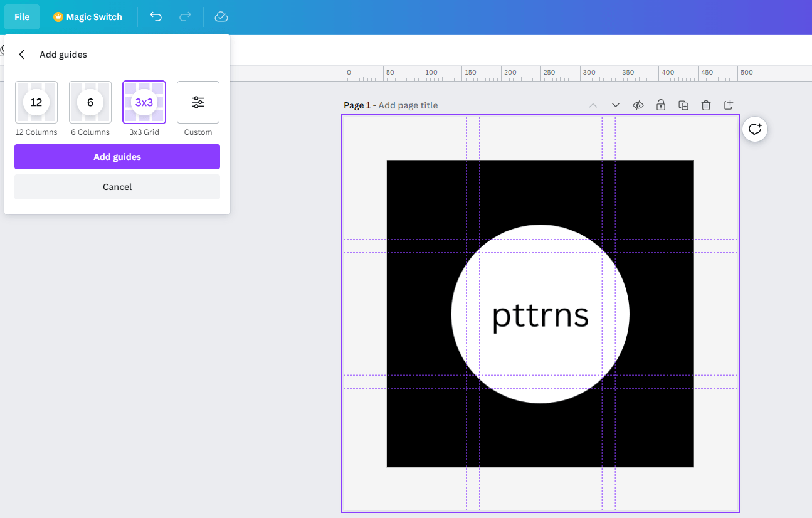Check the cloud save status icon
This screenshot has width=812, height=518.
click(221, 17)
